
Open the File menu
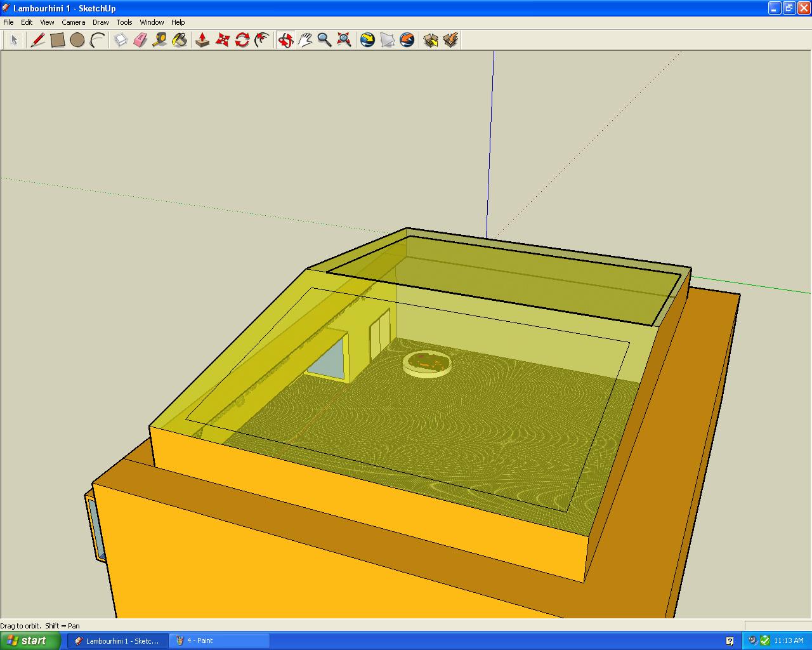[8, 22]
